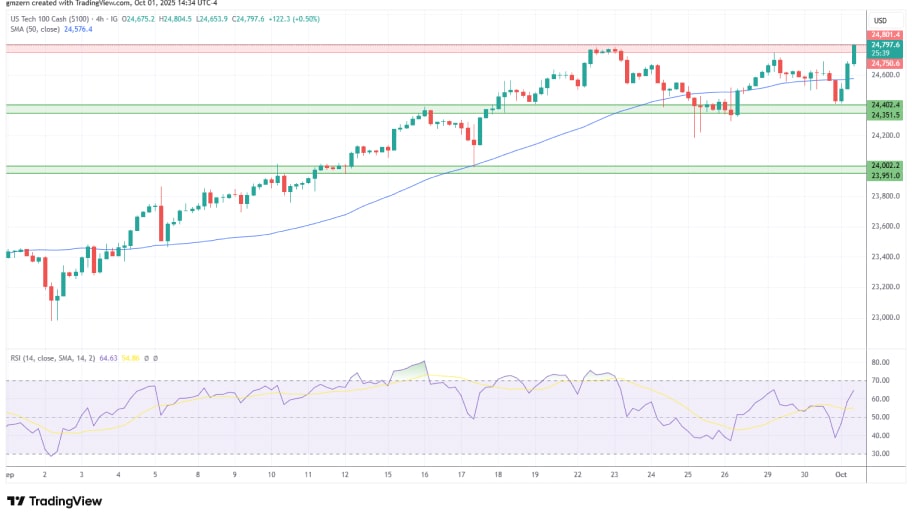Click date 23 on the time axis
The image size is (912, 513).
click(x=613, y=476)
